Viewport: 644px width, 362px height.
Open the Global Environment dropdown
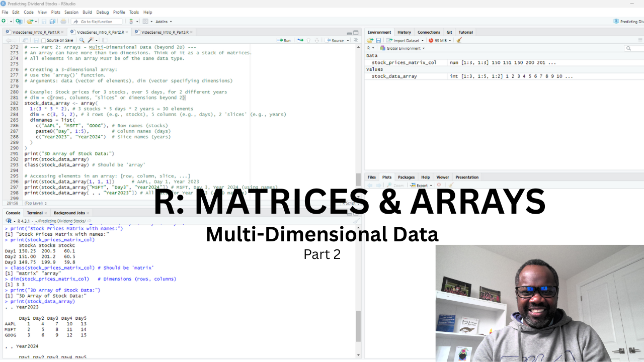pyautogui.click(x=403, y=48)
